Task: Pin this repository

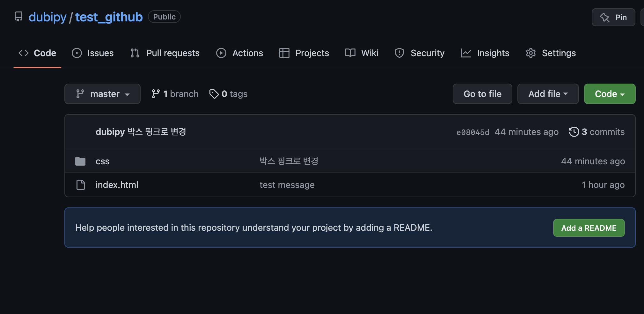Action: point(613,17)
